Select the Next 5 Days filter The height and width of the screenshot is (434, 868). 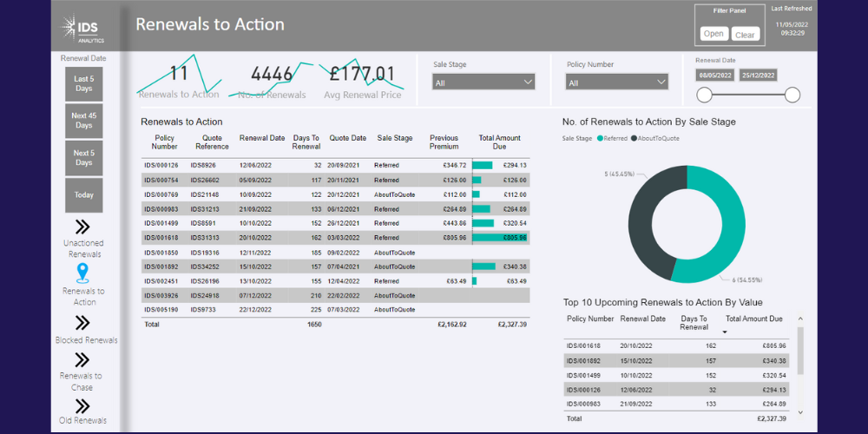click(x=83, y=158)
